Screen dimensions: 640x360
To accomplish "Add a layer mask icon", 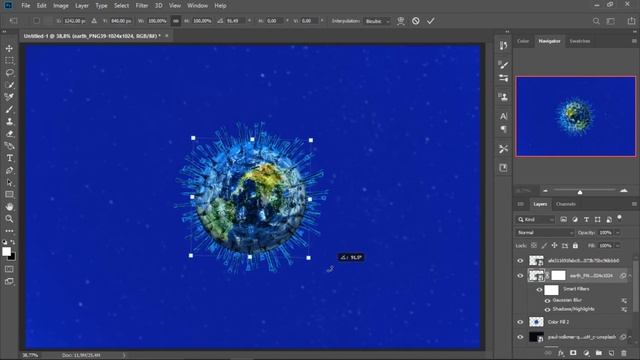I will tap(573, 353).
